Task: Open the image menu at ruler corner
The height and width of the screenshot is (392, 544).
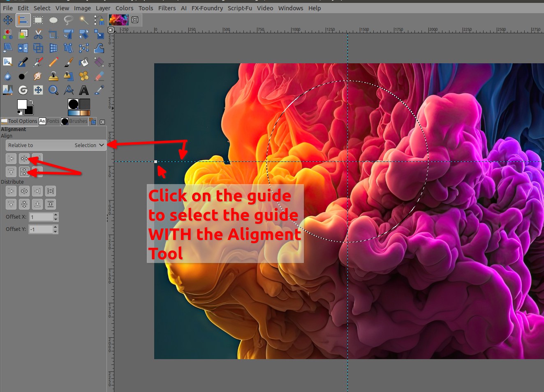Action: [111, 30]
